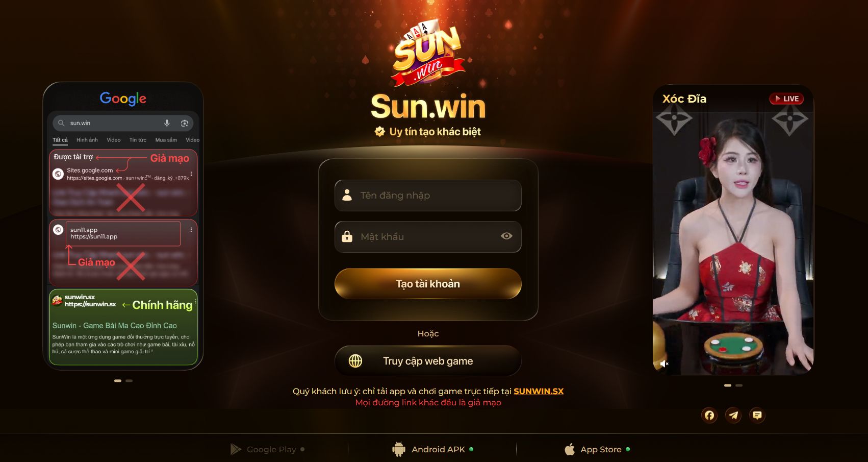Open the SUNWIN.SX link

click(539, 391)
